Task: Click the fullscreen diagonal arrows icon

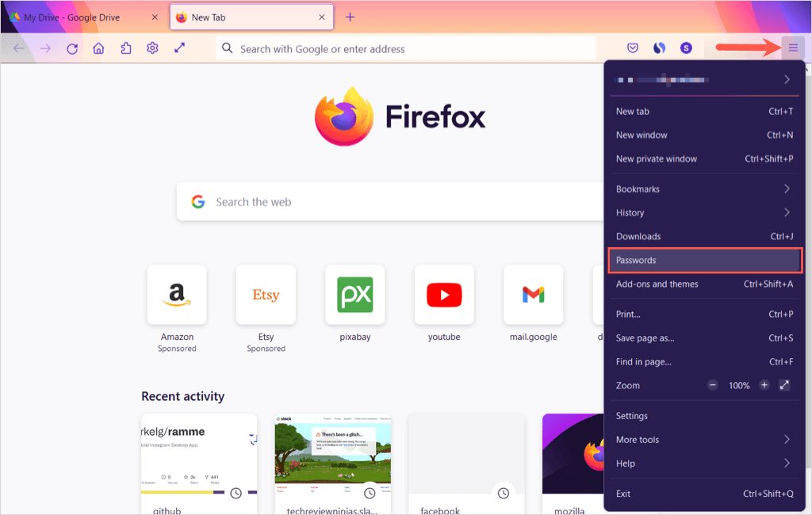Action: pyautogui.click(x=178, y=48)
